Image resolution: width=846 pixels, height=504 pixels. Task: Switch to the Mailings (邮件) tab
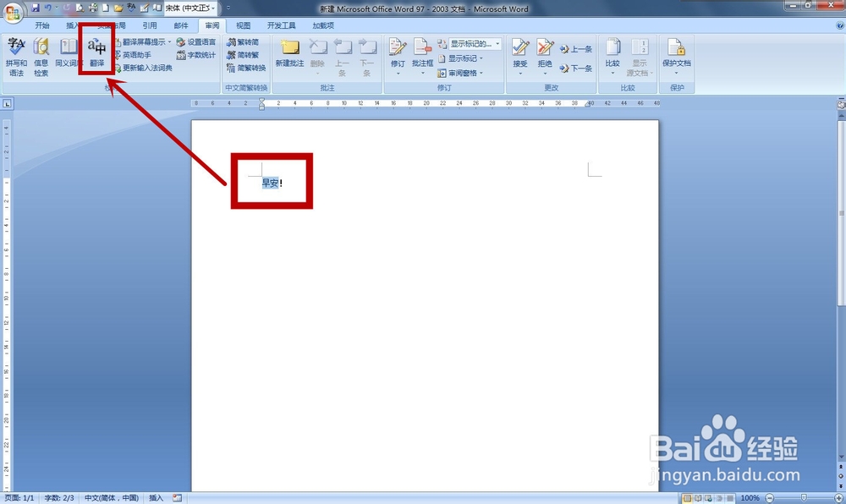pyautogui.click(x=181, y=25)
